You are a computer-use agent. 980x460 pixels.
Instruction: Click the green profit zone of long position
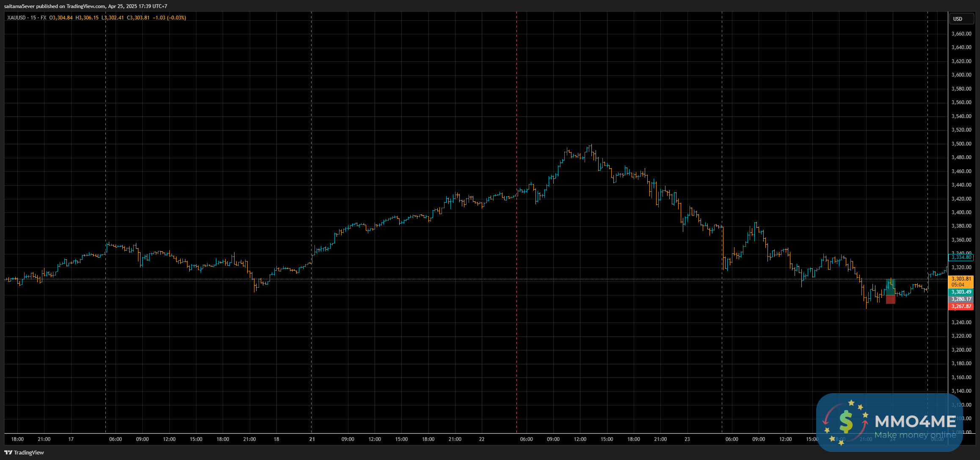[x=890, y=286]
